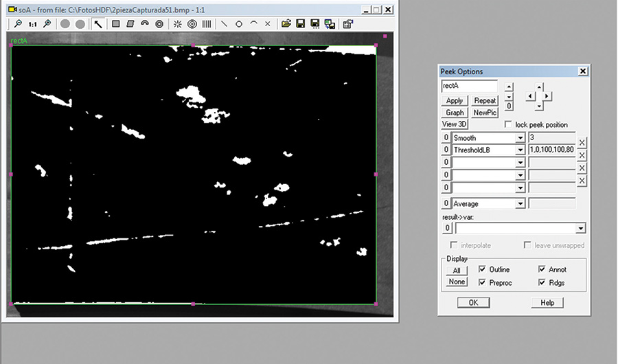Image resolution: width=618 pixels, height=364 pixels.
Task: Select the vertical bars tool
Action: pos(206,23)
